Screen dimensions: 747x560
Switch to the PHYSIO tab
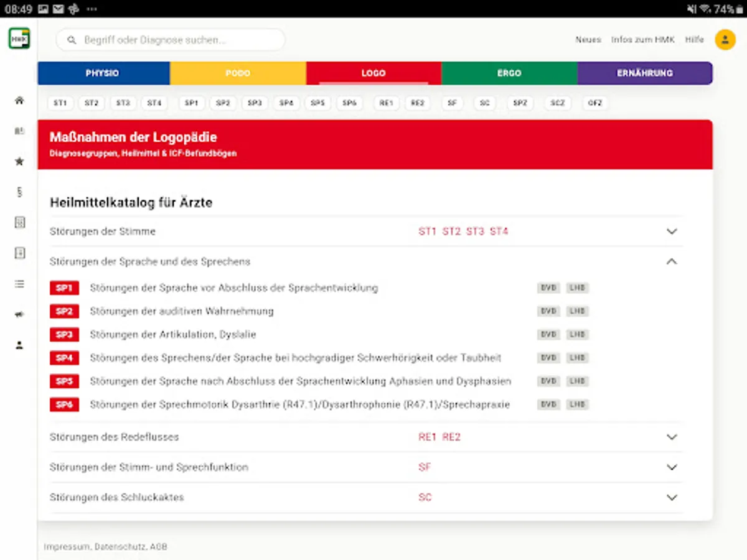tap(103, 73)
